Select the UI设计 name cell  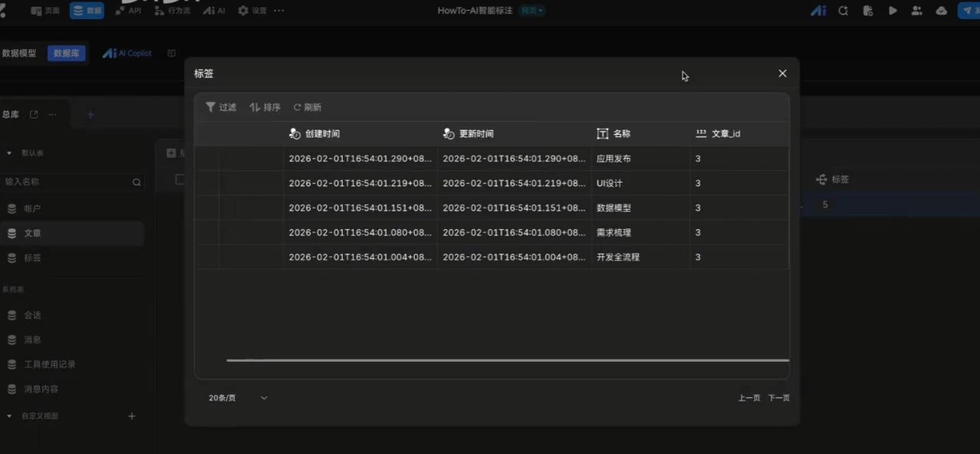pos(640,183)
